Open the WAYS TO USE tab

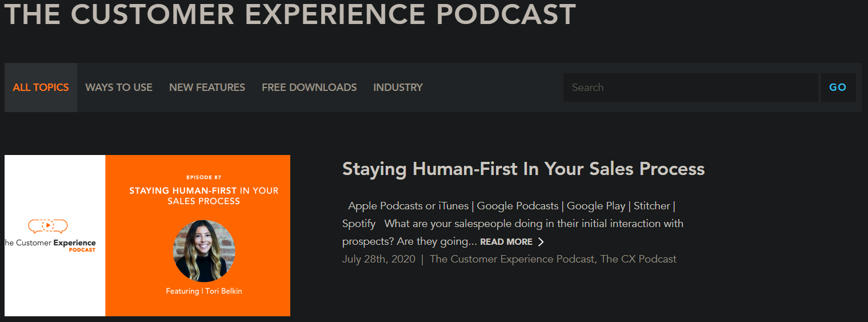[119, 88]
